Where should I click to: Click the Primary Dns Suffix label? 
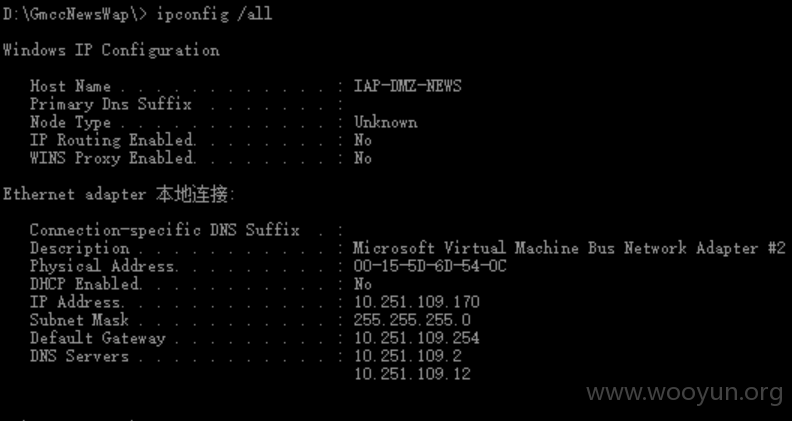(x=111, y=104)
